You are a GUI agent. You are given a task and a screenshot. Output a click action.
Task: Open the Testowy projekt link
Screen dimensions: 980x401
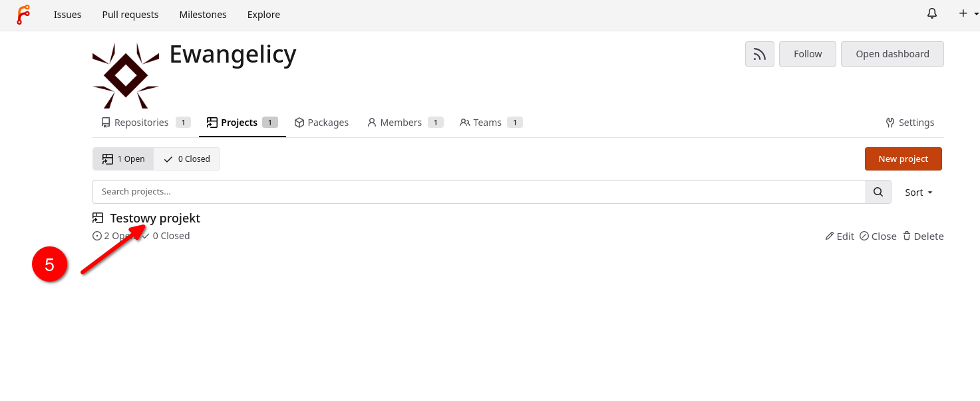pyautogui.click(x=155, y=218)
